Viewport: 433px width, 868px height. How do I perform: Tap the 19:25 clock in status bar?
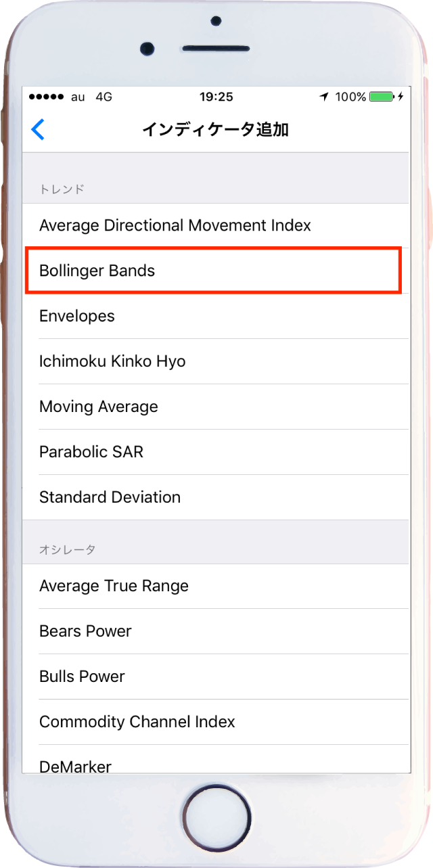click(216, 97)
